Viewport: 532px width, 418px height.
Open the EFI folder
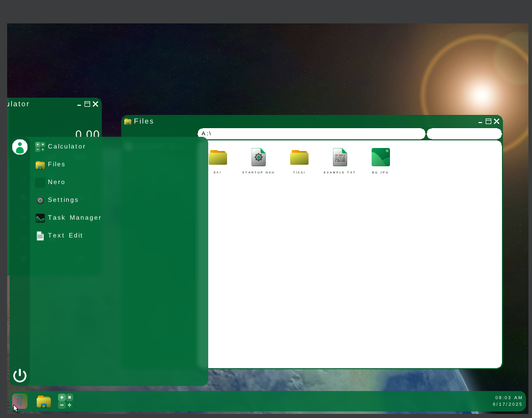click(217, 158)
